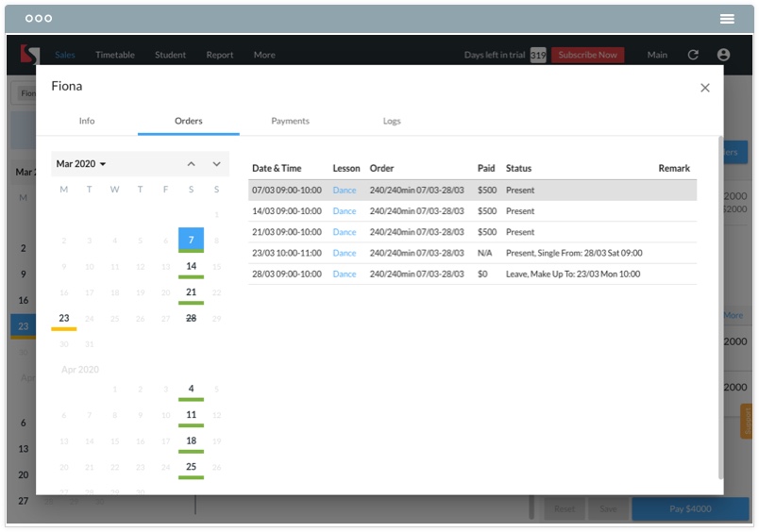Open the user account profile icon
This screenshot has width=759, height=532.
(723, 55)
